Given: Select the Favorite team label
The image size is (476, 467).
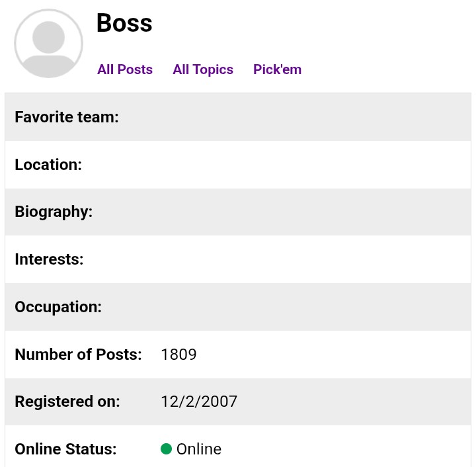Looking at the screenshot, I should point(67,117).
